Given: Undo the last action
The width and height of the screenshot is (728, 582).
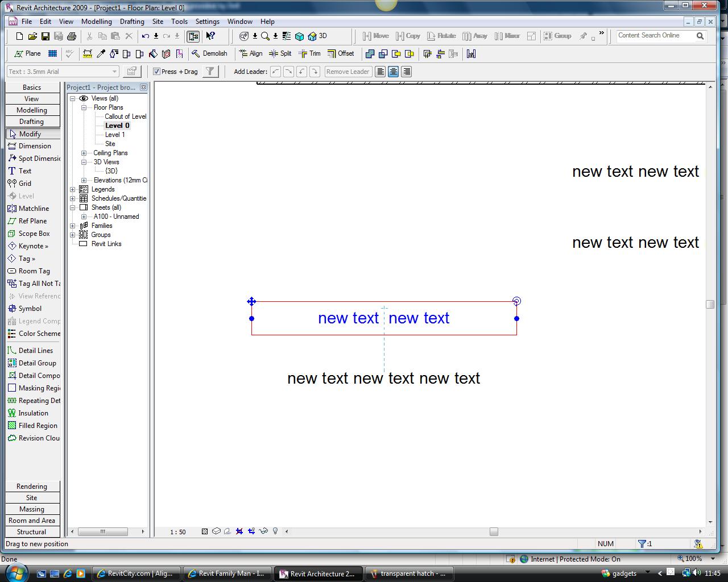Looking at the screenshot, I should (x=146, y=36).
